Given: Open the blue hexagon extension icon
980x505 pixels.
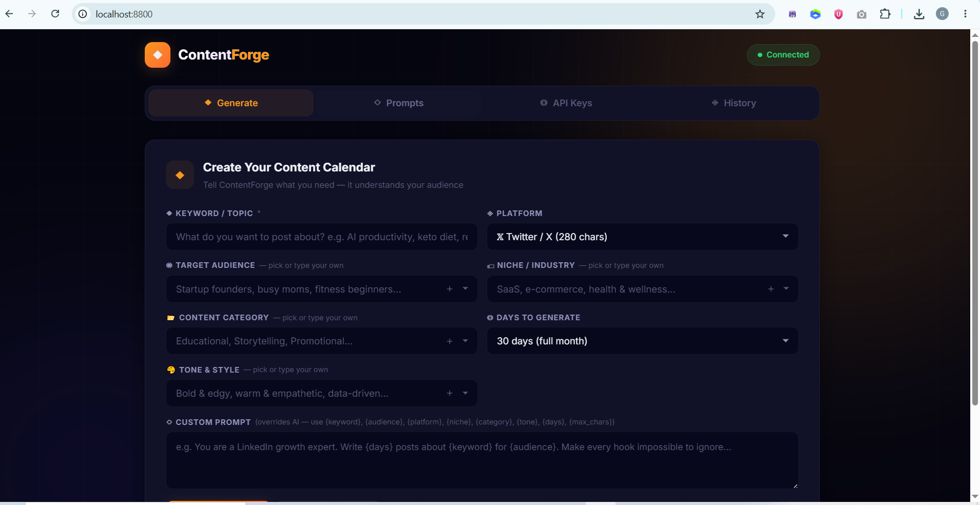Looking at the screenshot, I should click(x=815, y=14).
